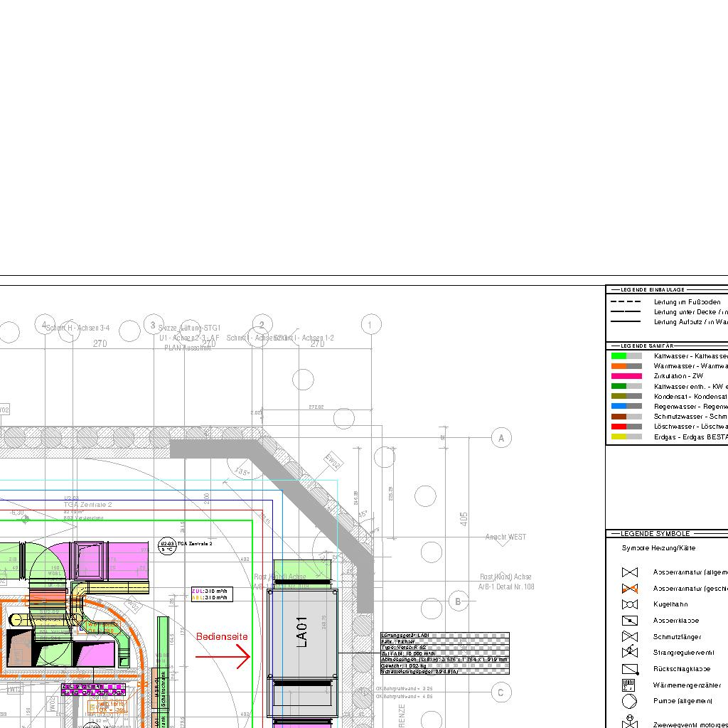The height and width of the screenshot is (728, 728).
Task: Select the Schmutzfänger legend symbol
Action: pyautogui.click(x=630, y=636)
